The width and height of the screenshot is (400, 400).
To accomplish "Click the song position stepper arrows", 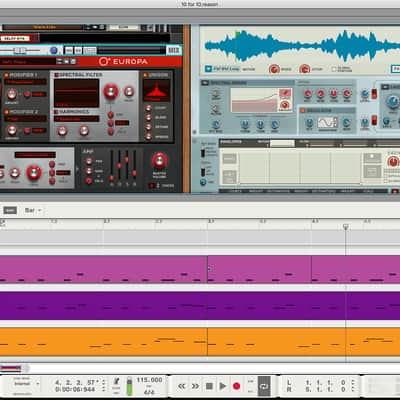I will (x=104, y=386).
